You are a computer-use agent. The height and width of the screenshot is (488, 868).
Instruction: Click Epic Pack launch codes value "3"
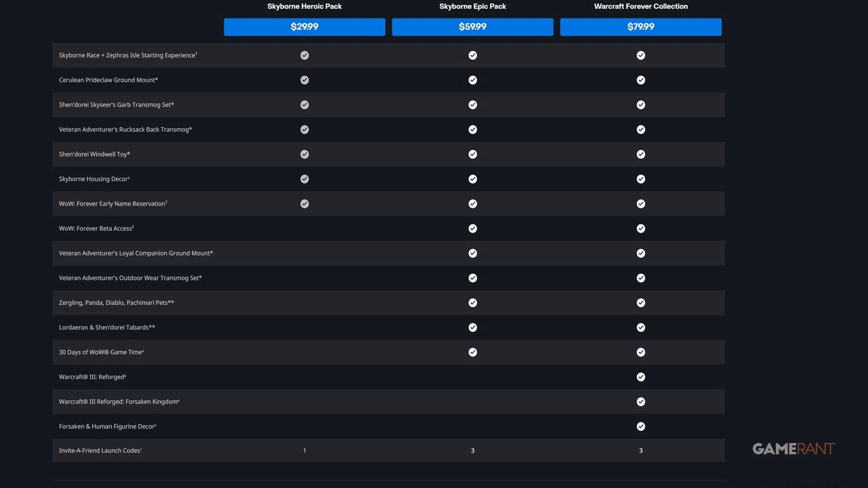pyautogui.click(x=473, y=451)
